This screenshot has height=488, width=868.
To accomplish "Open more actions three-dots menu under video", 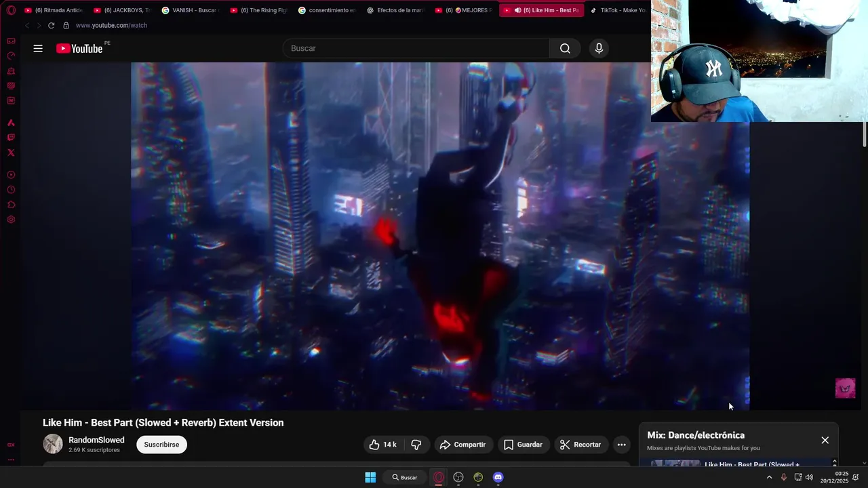I will [x=621, y=445].
